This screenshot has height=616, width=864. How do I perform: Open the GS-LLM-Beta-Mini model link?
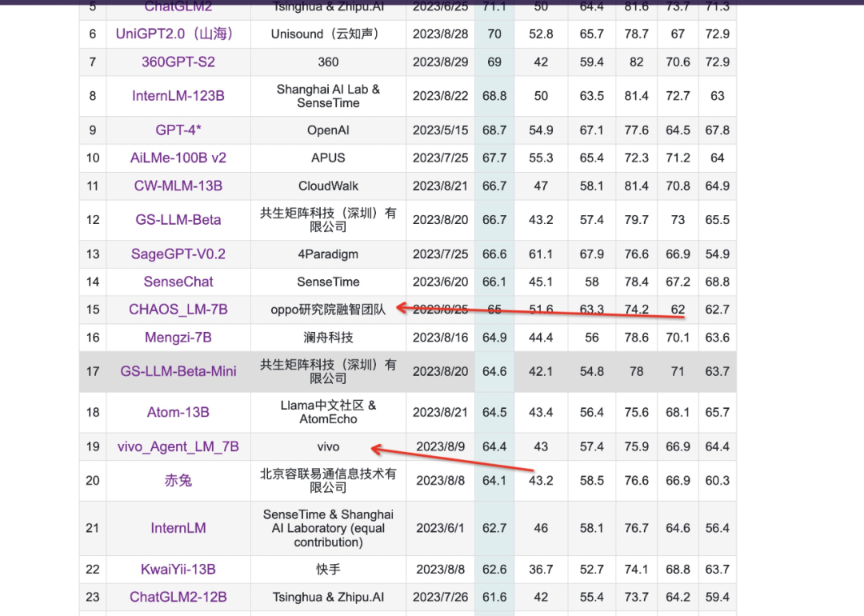pyautogui.click(x=178, y=371)
